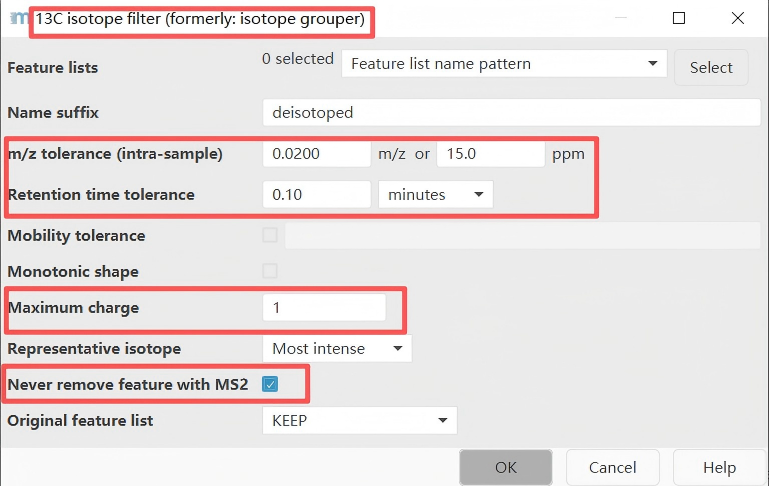
Task: Click the Maximum charge value field
Action: click(324, 307)
